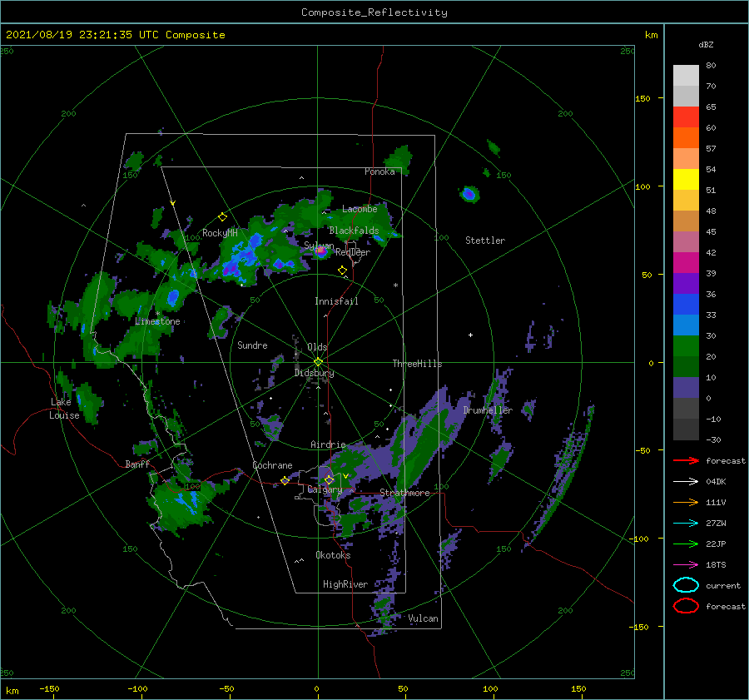
Task: Click the red forecast arrow icon
Action: [x=686, y=460]
